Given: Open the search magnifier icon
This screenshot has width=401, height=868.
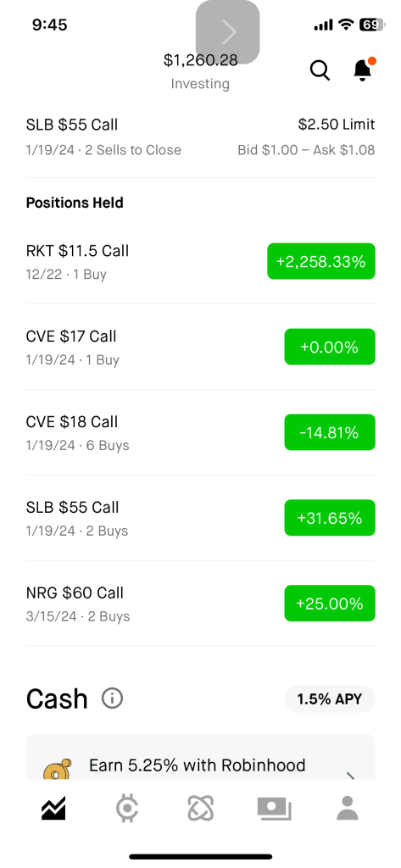Looking at the screenshot, I should point(320,70).
